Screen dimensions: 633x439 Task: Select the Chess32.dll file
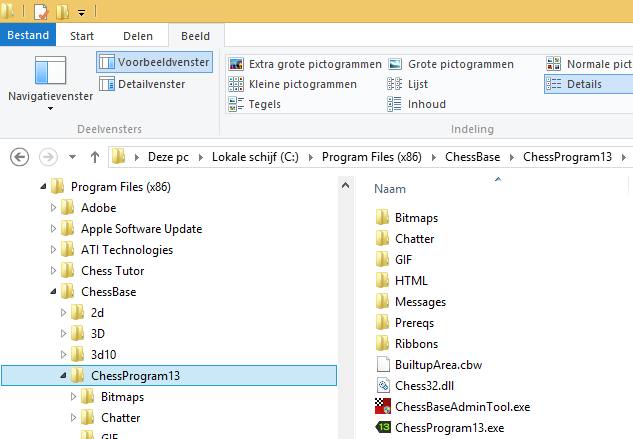pos(415,386)
